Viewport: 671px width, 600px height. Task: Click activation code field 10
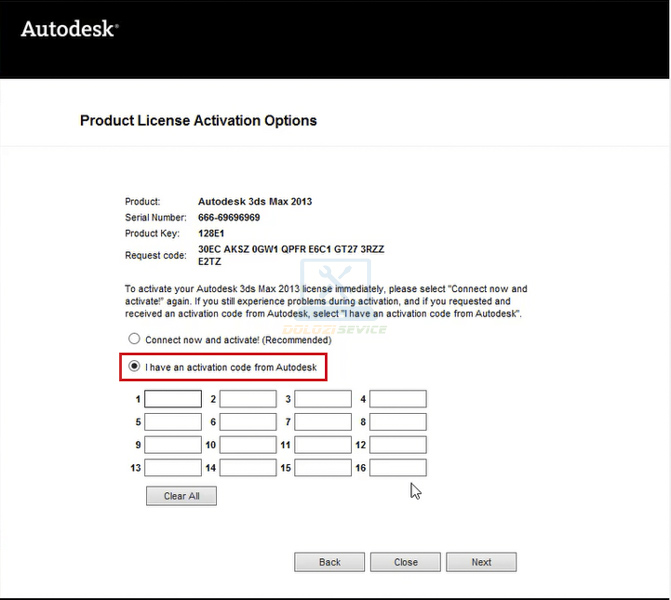click(x=248, y=445)
